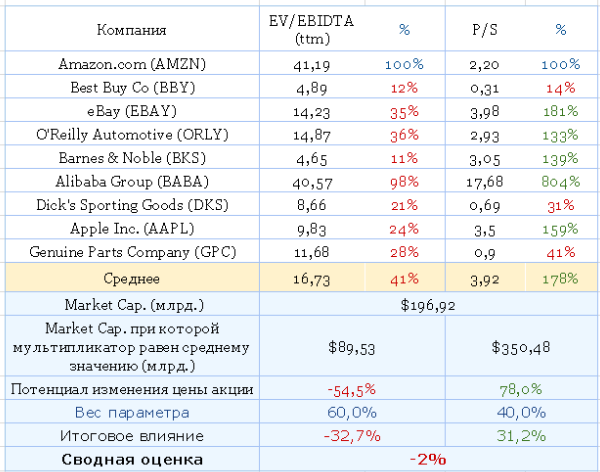Click the Amazon.com (AMZN) company cell
Image resolution: width=600 pixels, height=472 pixels.
point(134,63)
